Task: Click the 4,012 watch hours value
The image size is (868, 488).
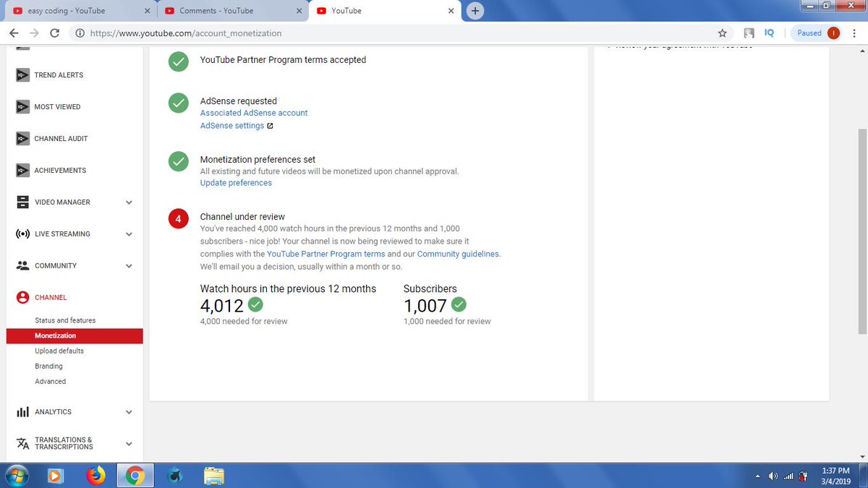Action: tap(222, 306)
